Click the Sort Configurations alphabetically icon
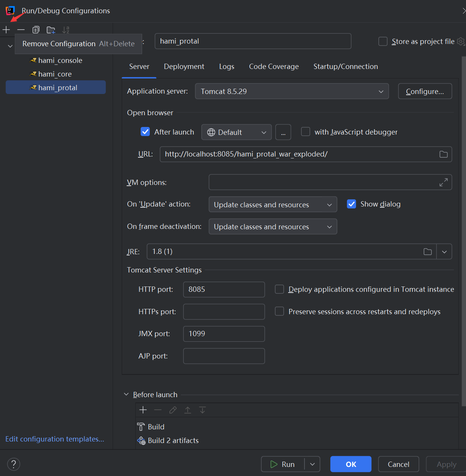 [66, 30]
